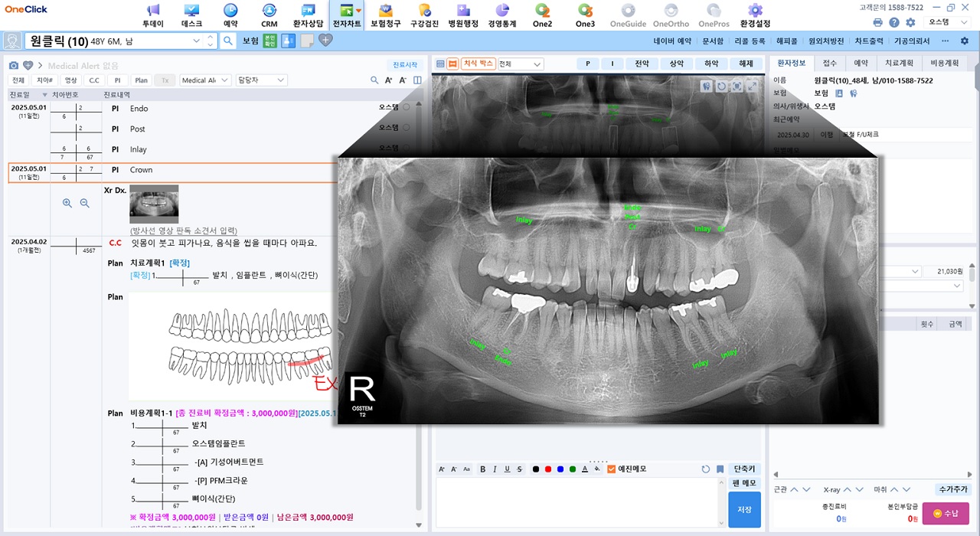This screenshot has width=980, height=536.
Task: Click the panoramic X-ray thumbnail in chart
Action: point(154,204)
